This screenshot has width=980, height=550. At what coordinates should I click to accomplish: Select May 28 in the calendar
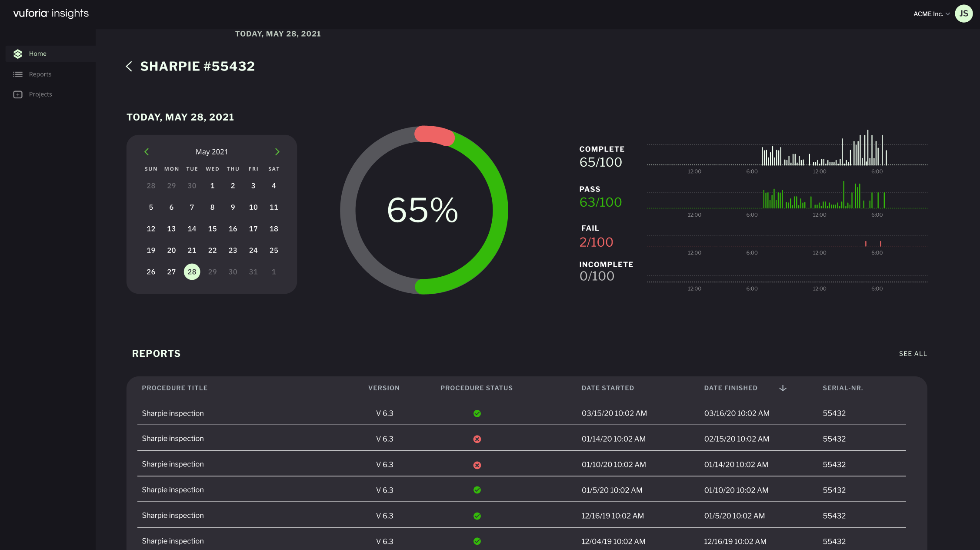click(192, 272)
